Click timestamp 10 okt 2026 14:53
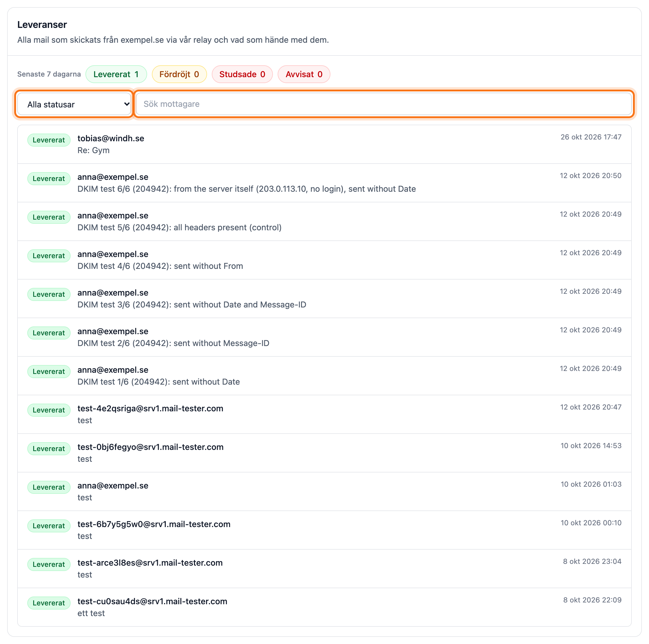649x644 pixels. tap(591, 446)
